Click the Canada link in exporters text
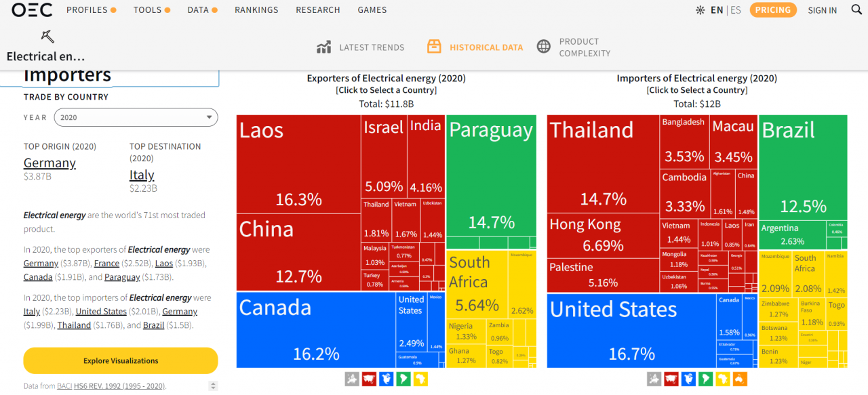The width and height of the screenshot is (868, 395). pyautogui.click(x=38, y=277)
